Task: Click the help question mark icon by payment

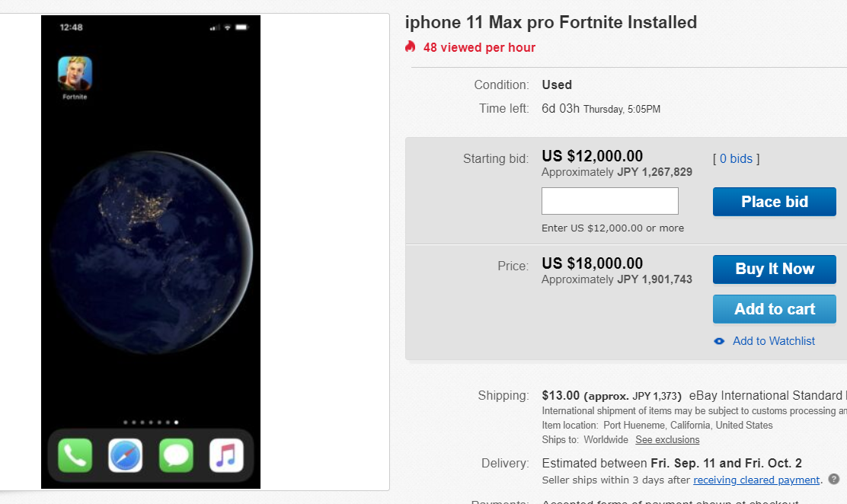Action: (x=834, y=480)
